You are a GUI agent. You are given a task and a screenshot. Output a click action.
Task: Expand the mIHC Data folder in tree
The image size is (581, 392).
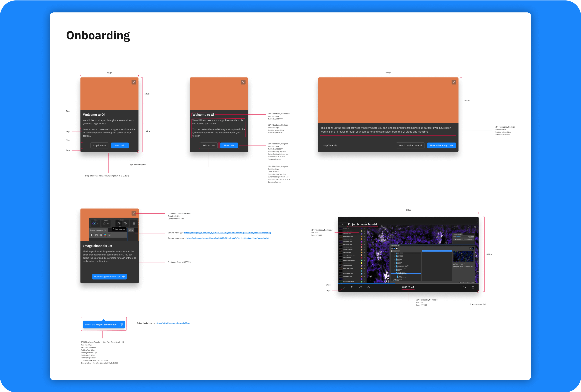coord(395,262)
